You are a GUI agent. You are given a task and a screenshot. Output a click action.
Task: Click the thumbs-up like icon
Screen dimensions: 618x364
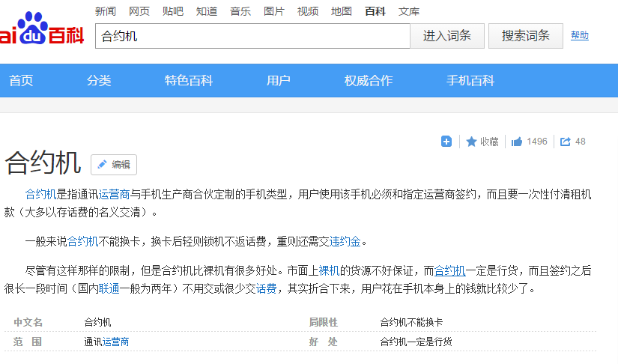pos(517,142)
